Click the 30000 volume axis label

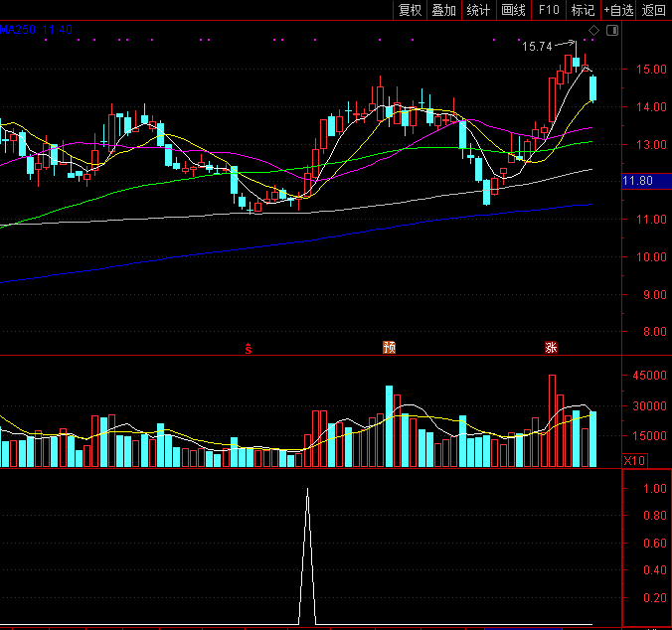coord(649,406)
